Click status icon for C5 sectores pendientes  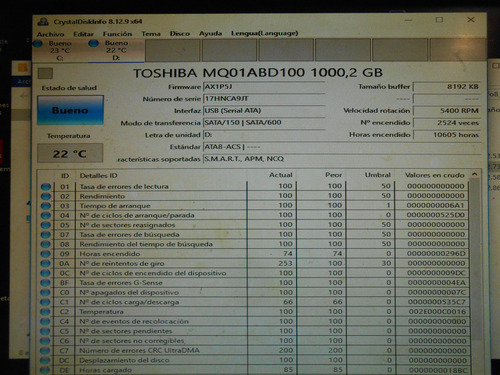pos(45,332)
